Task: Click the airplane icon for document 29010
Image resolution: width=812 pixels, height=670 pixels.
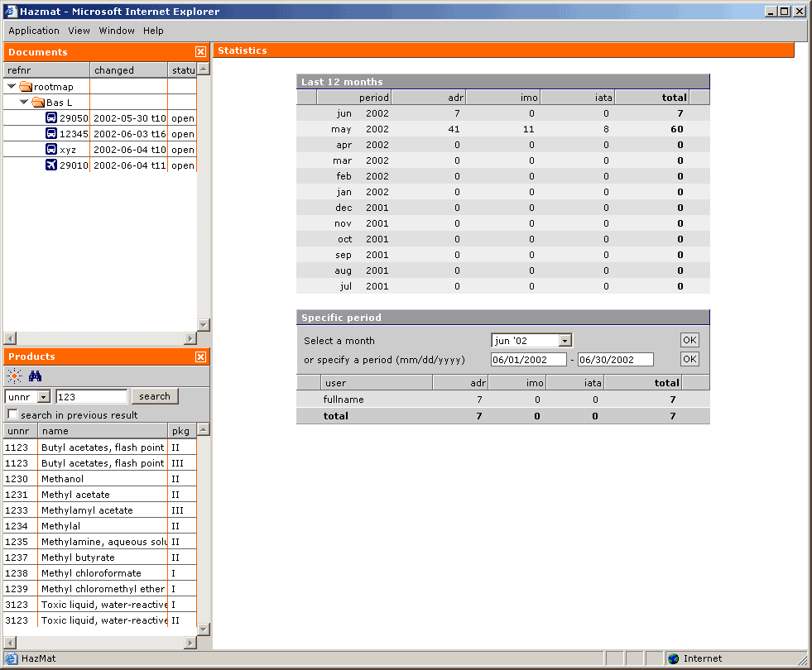Action: pos(51,165)
